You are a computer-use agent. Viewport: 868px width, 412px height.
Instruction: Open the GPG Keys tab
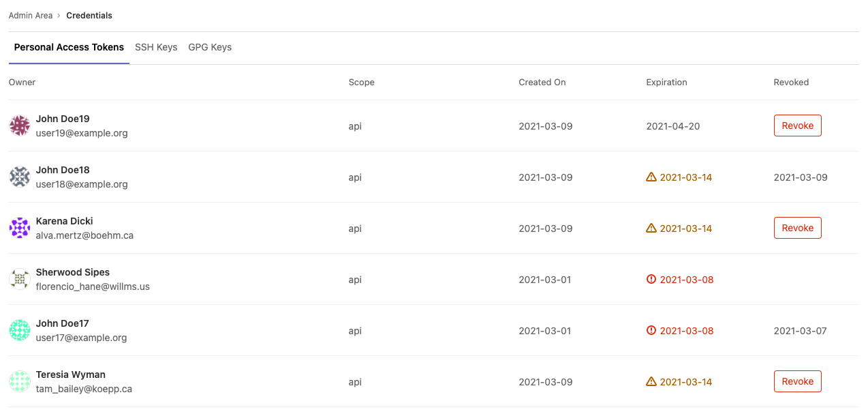pyautogui.click(x=209, y=47)
